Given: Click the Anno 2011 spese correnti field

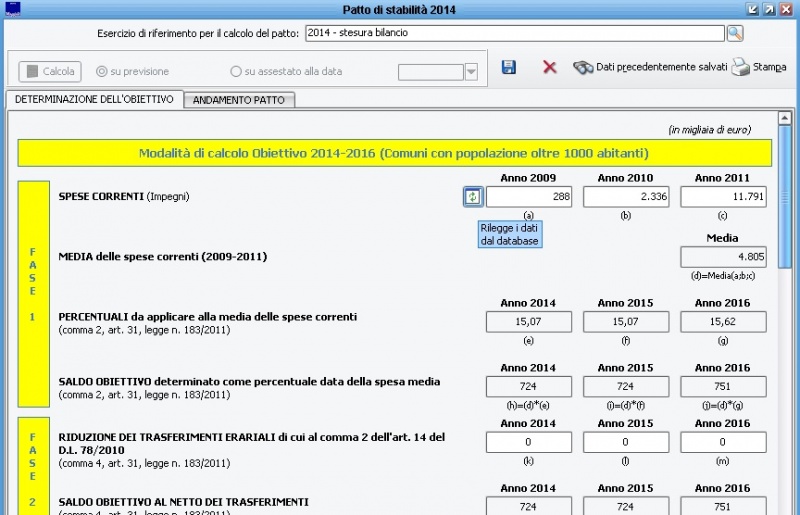Looking at the screenshot, I should pyautogui.click(x=723, y=197).
